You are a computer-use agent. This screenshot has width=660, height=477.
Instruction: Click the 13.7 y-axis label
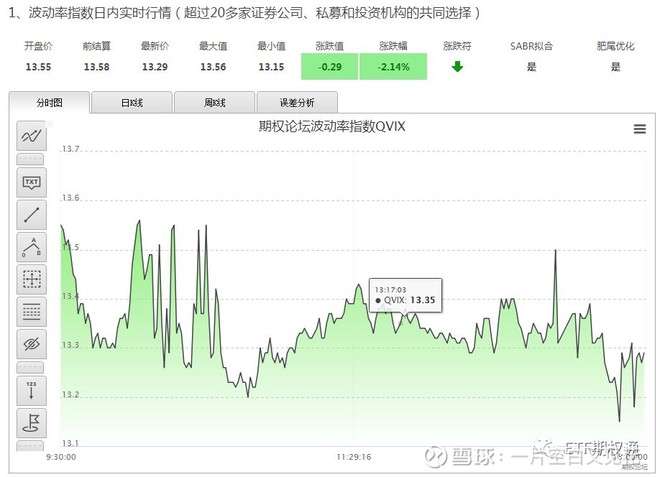pos(70,149)
